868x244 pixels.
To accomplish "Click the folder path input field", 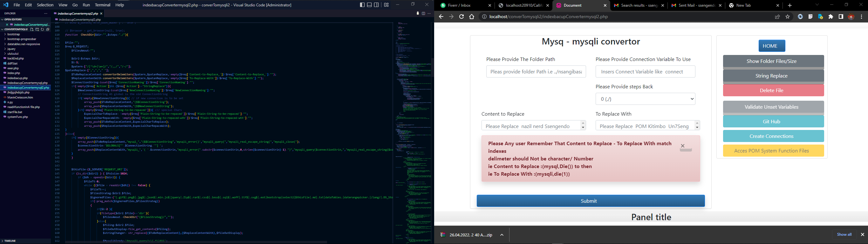I will [x=536, y=72].
